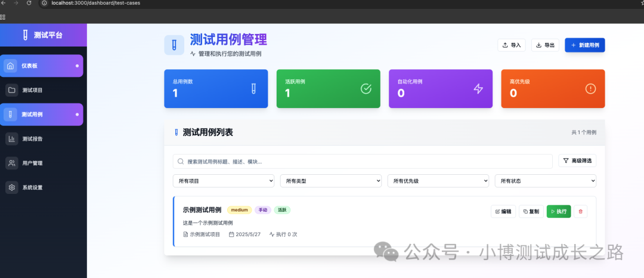Image resolution: width=644 pixels, height=278 pixels.
Task: Click alert icon in 高优先级 card
Action: 590,88
